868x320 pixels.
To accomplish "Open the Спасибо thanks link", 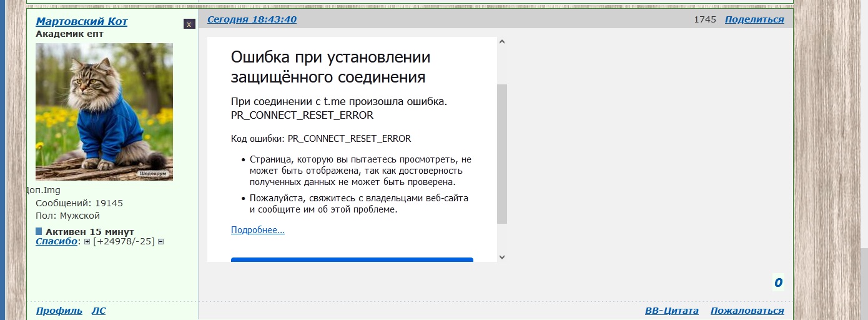I will (56, 241).
